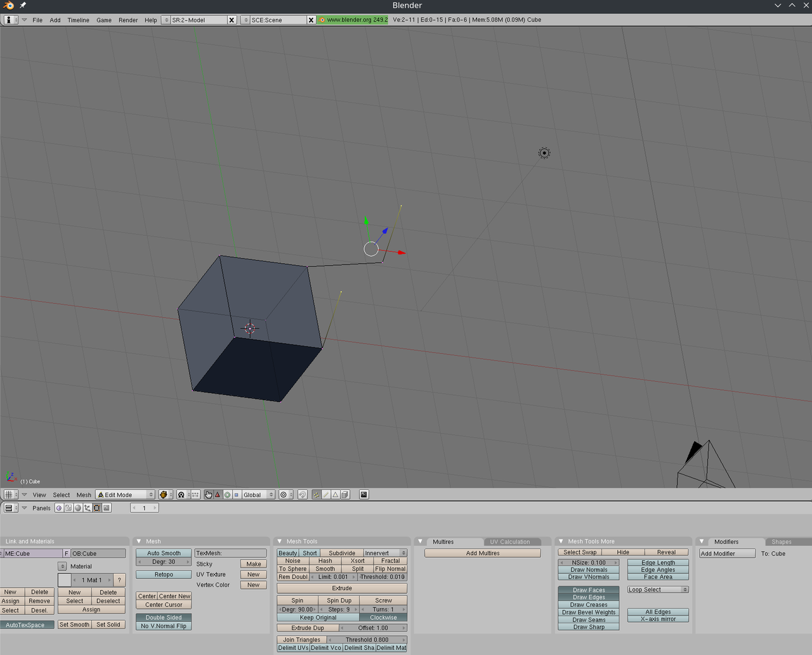Click the render preview icon in viewport header

pyautogui.click(x=363, y=495)
